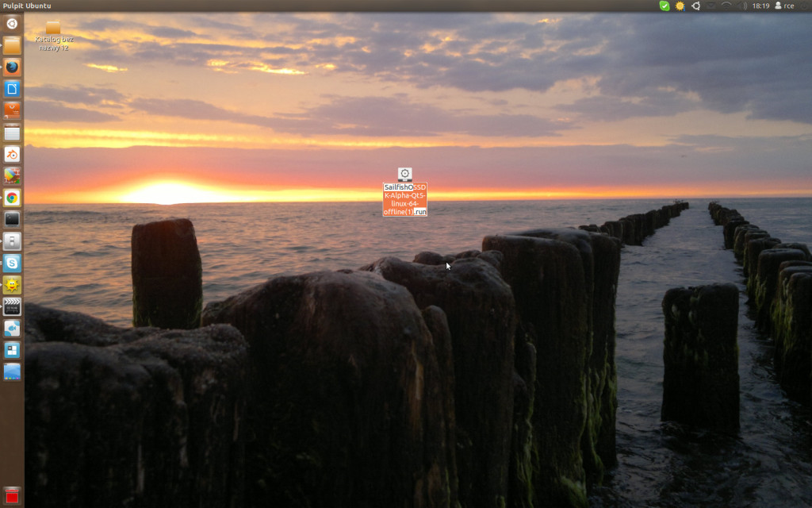Open Ubuntu Software Center in launcher
The width and height of the screenshot is (812, 508).
coord(12,110)
